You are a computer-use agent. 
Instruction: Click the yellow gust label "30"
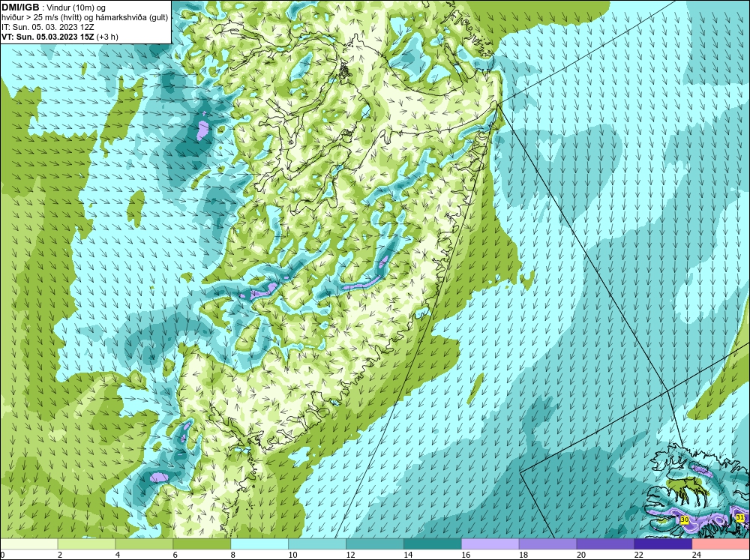685,520
